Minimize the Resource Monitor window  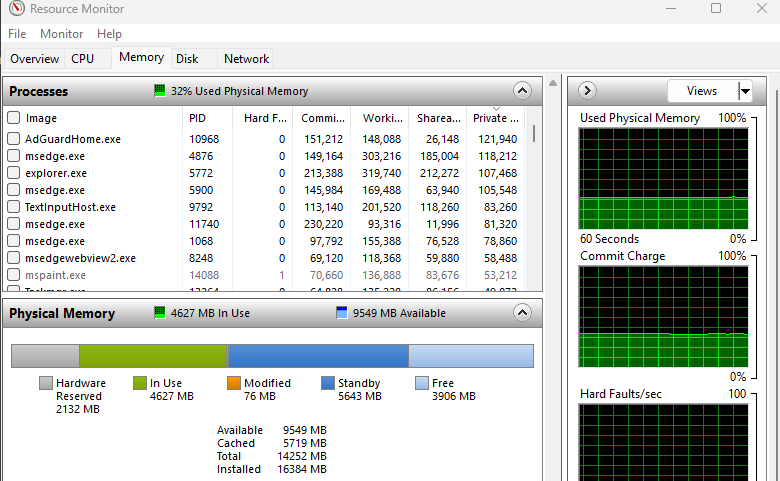671,8
